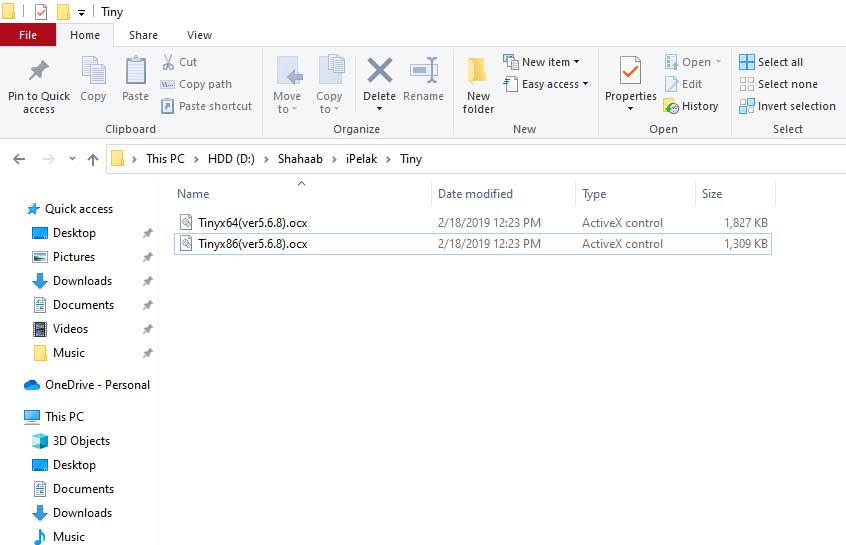846x545 pixels.
Task: Open Desktop under This PC
Action: tap(74, 465)
